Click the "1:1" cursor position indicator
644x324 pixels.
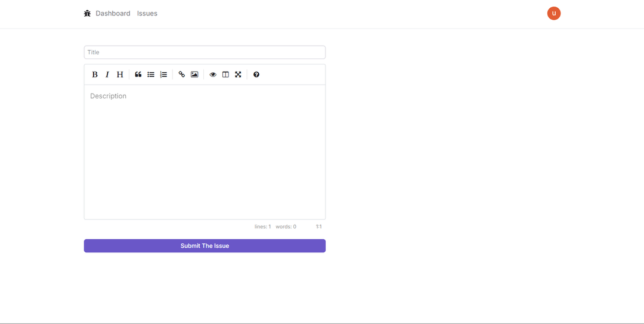(x=318, y=227)
